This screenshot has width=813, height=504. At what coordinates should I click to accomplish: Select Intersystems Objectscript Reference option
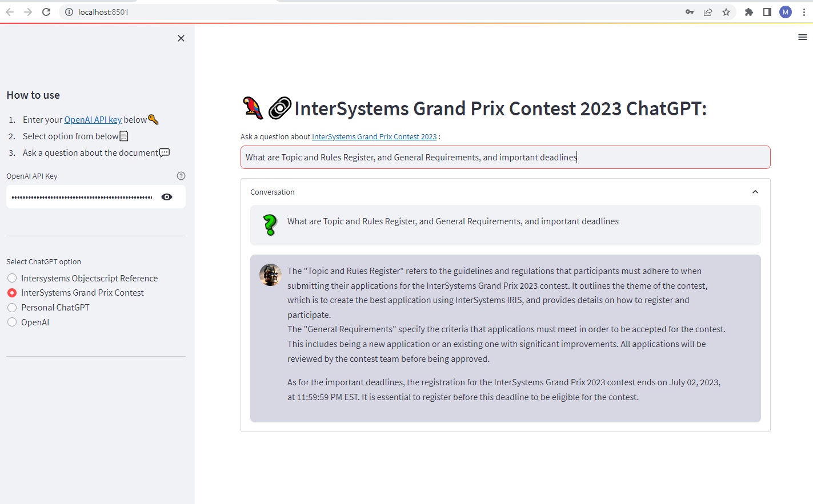click(12, 278)
